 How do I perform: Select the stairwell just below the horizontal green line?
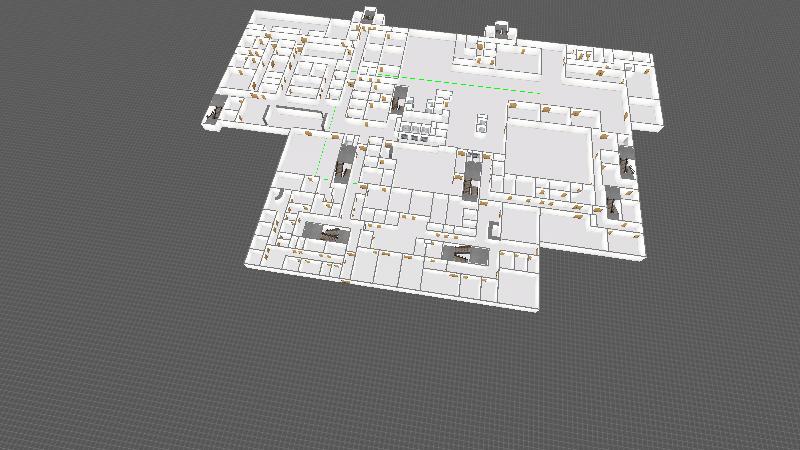[400, 98]
